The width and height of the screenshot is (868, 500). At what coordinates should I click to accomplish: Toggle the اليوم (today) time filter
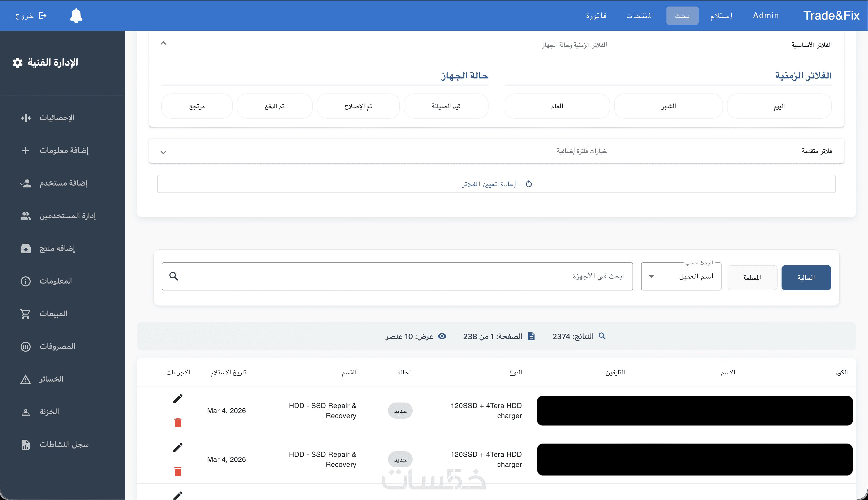(x=779, y=106)
